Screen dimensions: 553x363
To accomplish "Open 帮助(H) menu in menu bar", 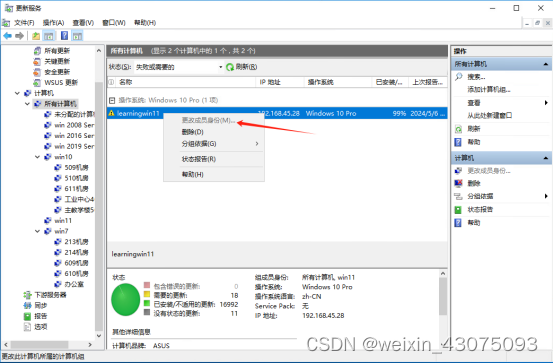I will pyautogui.click(x=145, y=23).
